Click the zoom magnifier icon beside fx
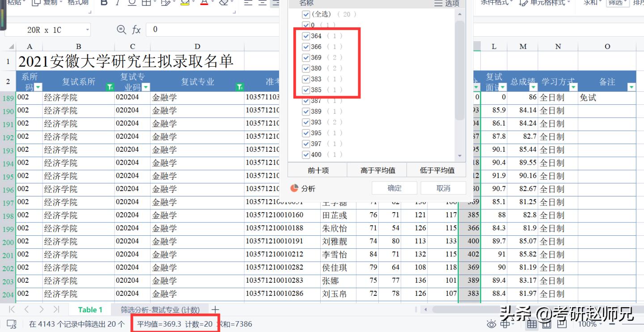The image size is (644, 332). pyautogui.click(x=121, y=30)
